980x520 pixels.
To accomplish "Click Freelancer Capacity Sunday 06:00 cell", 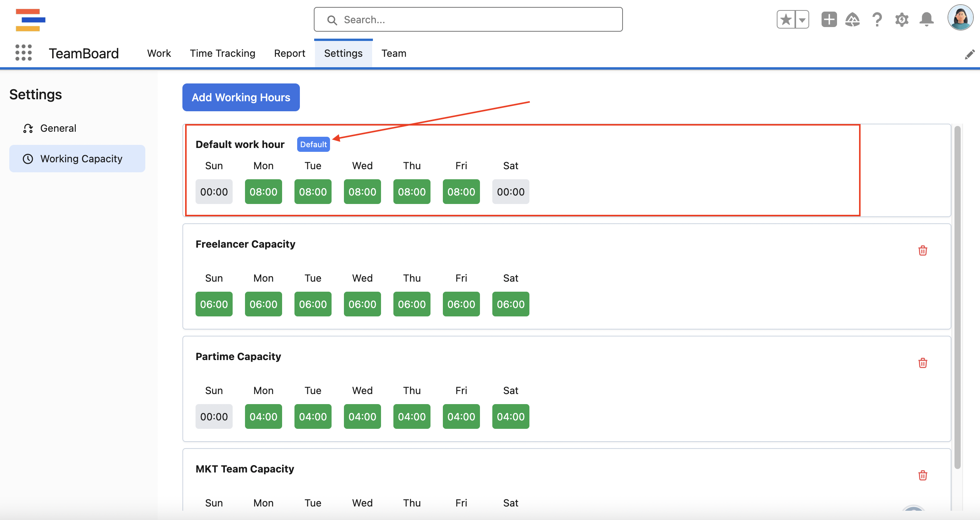I will coord(214,304).
